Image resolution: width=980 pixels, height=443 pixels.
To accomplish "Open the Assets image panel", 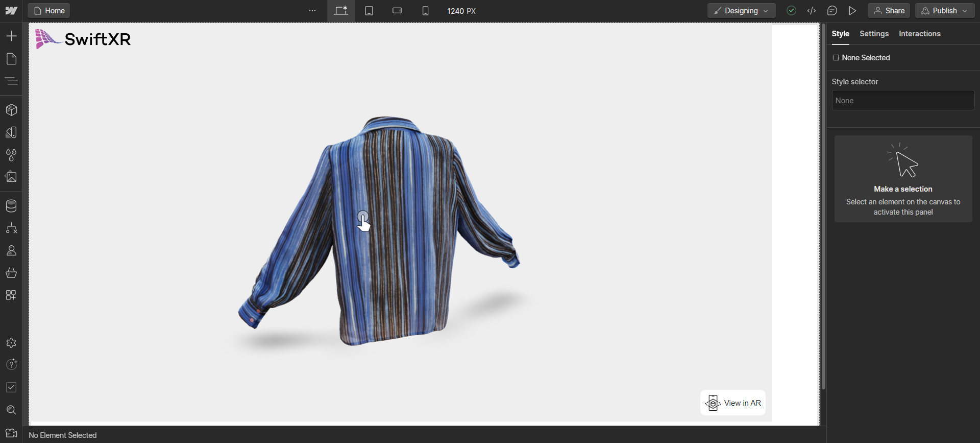I will (11, 177).
